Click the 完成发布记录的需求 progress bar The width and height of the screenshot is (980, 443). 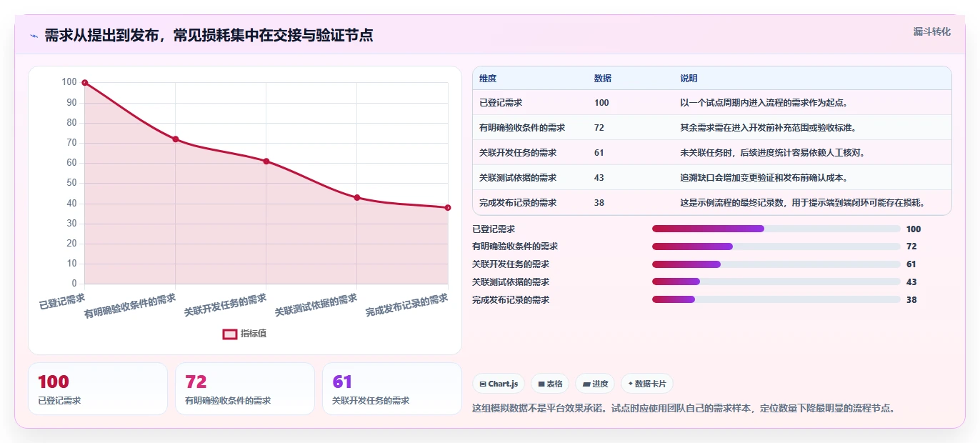coord(776,300)
